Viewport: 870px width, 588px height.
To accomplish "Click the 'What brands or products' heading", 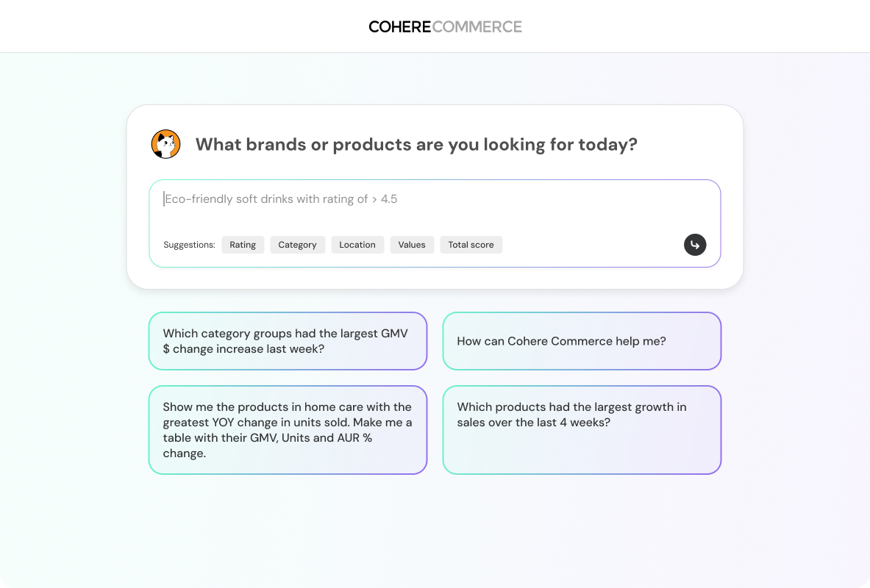I will [416, 144].
